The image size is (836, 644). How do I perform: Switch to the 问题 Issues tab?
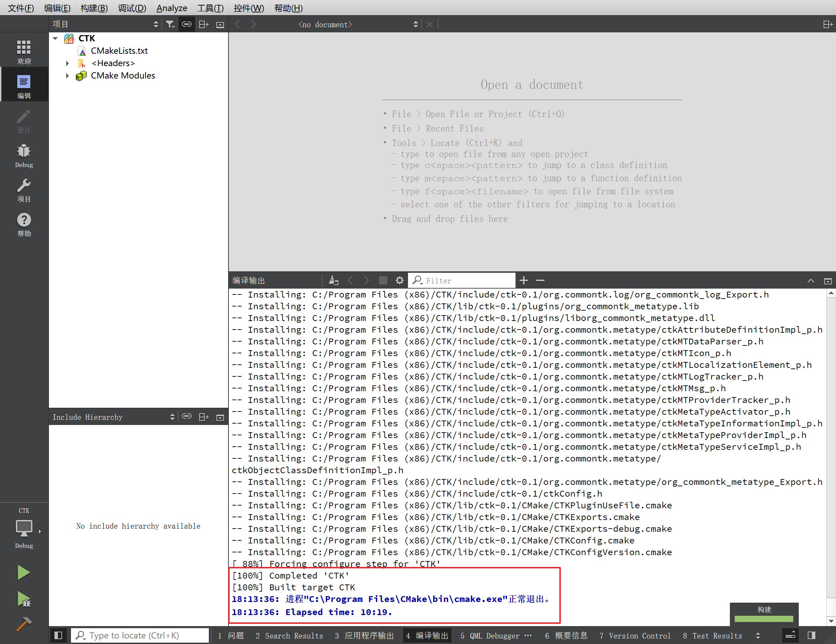click(x=231, y=636)
